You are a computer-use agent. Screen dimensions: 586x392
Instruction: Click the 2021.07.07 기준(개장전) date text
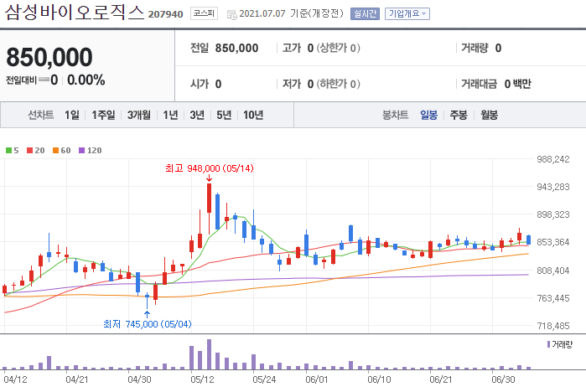click(x=291, y=13)
